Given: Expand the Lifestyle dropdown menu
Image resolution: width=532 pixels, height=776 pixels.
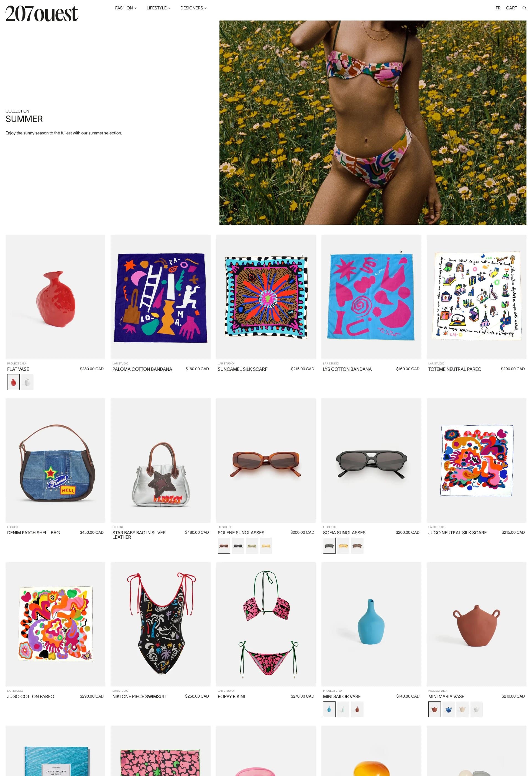Looking at the screenshot, I should (x=158, y=8).
